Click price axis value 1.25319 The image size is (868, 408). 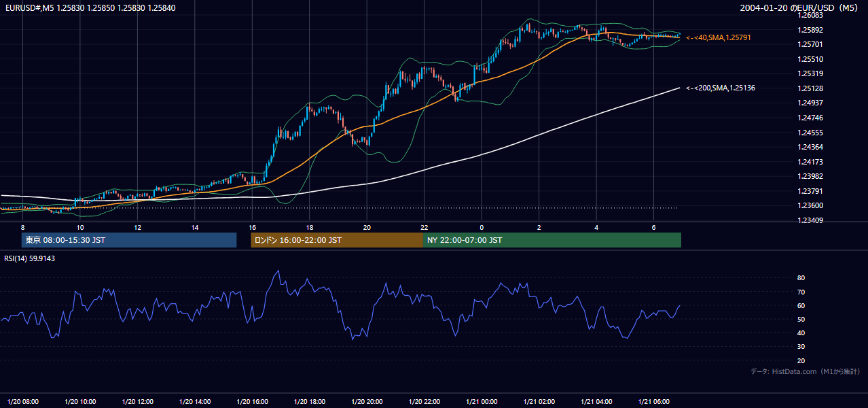click(810, 73)
